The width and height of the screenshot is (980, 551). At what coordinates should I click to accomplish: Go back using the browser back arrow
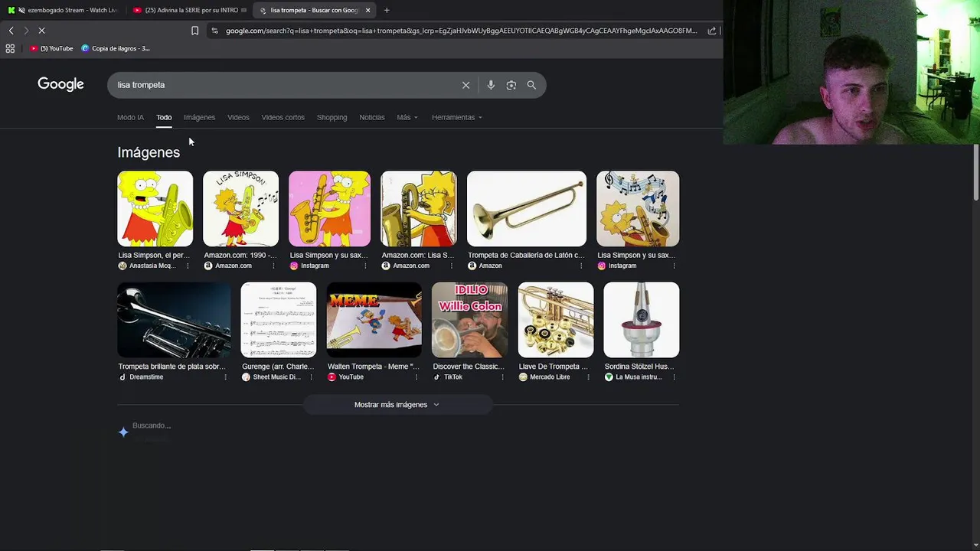click(11, 31)
